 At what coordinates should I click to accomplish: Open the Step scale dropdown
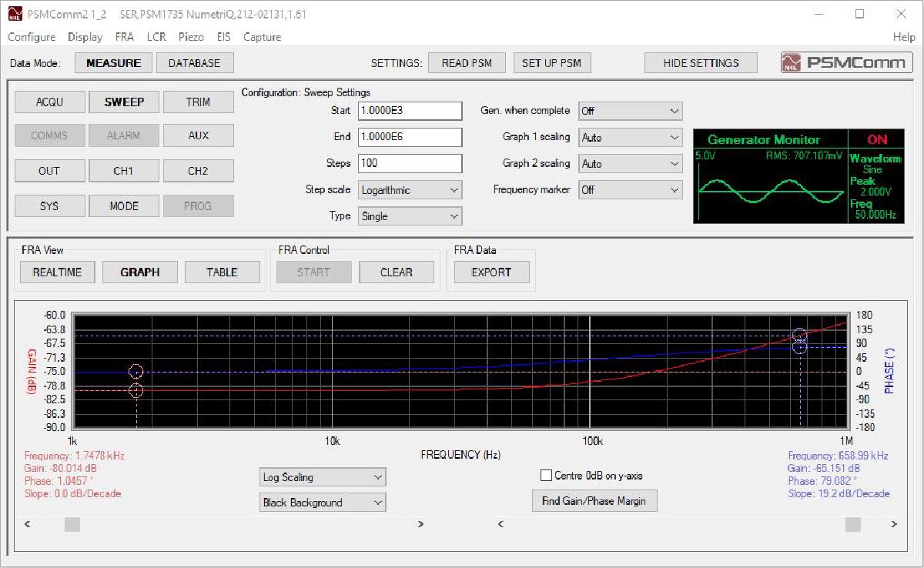click(x=409, y=189)
